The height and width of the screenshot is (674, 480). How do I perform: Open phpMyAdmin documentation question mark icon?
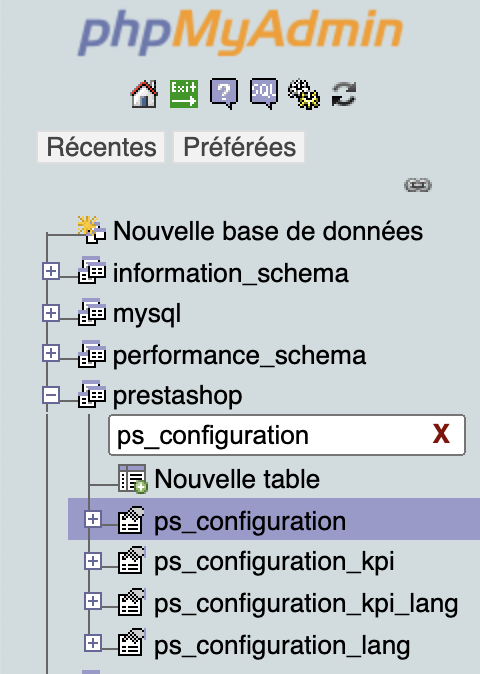[224, 94]
